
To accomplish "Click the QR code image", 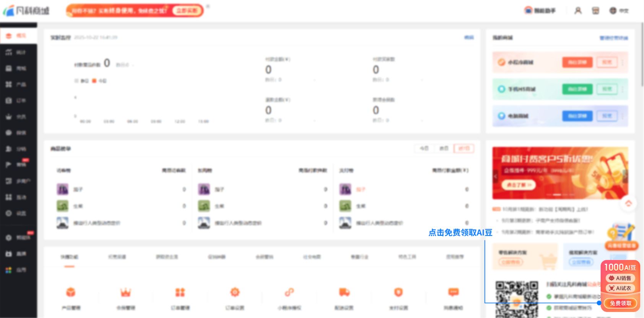I will 517,299.
